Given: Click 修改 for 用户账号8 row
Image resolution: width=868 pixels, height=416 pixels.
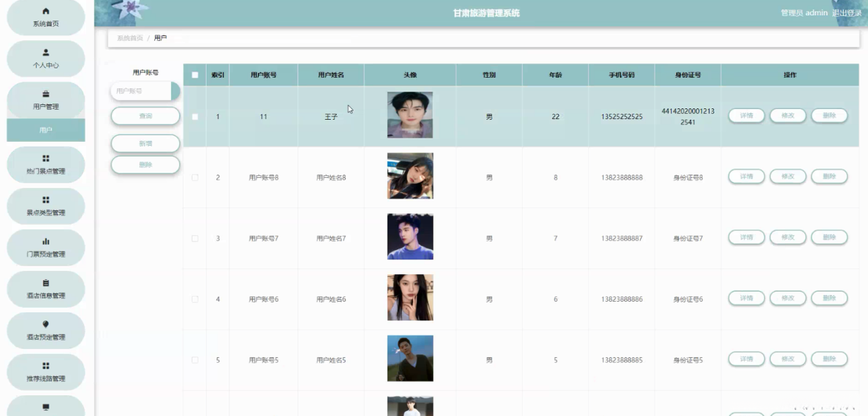Looking at the screenshot, I should click(x=788, y=177).
